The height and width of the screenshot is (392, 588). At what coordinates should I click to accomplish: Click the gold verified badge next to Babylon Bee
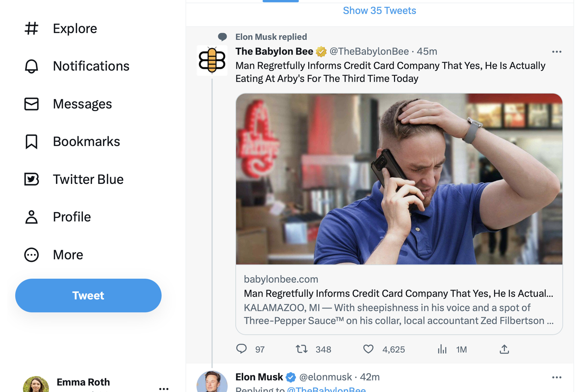(x=321, y=51)
